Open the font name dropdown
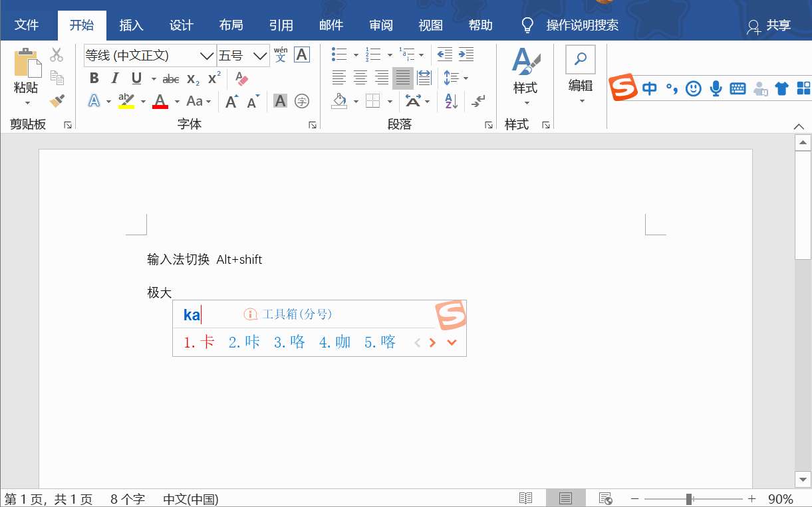812x507 pixels. coord(207,55)
